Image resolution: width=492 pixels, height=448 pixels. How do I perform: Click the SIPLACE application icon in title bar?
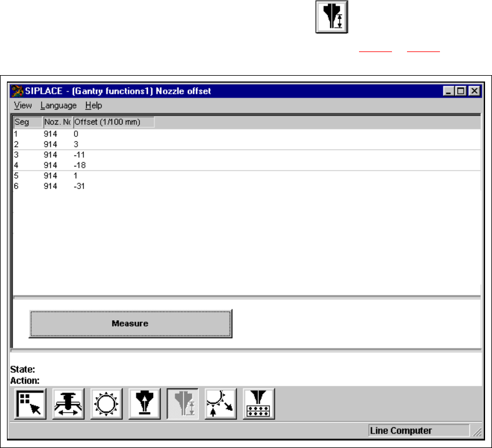click(x=17, y=91)
